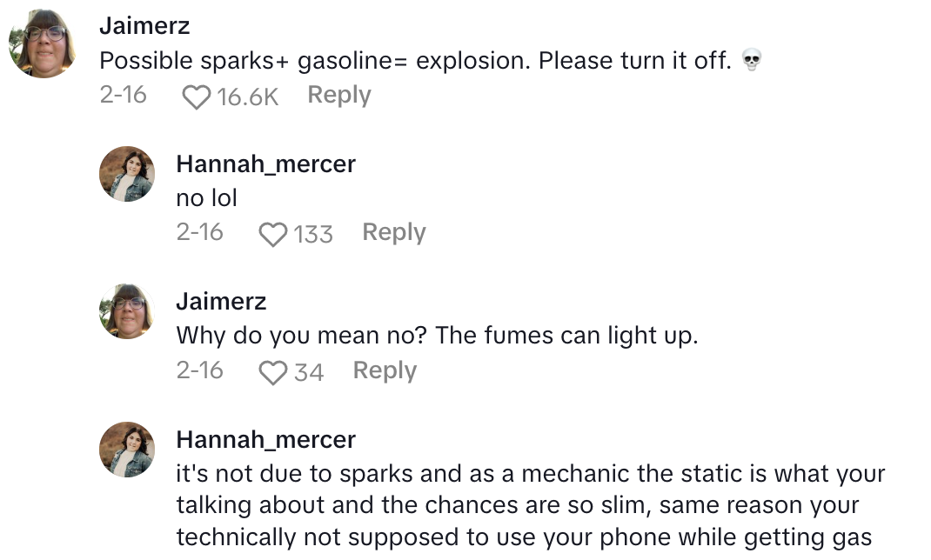931x560 pixels.
Task: Open Hannah_mercer's avatar beside the mechanic reply
Action: pyautogui.click(x=128, y=450)
